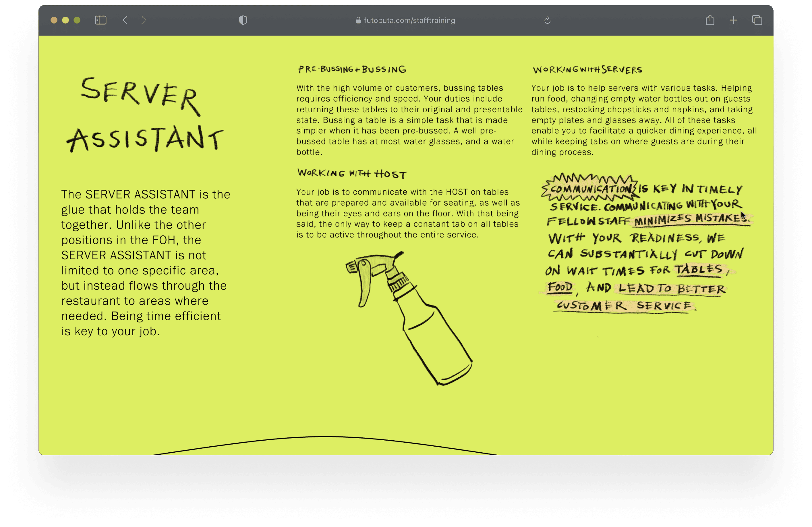Minimize the window with the yellow button
Image resolution: width=812 pixels, height=527 pixels.
(65, 20)
